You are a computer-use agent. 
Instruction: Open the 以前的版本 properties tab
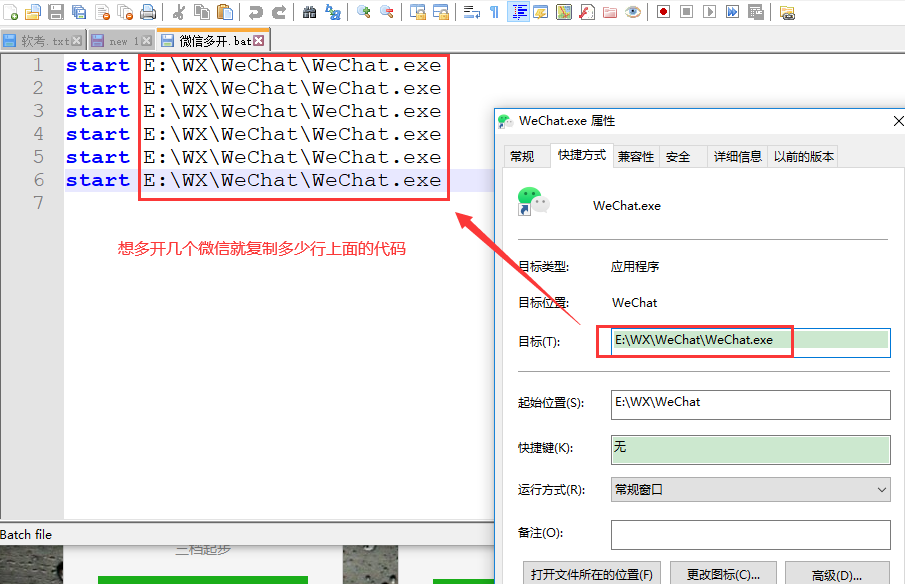pyautogui.click(x=803, y=156)
